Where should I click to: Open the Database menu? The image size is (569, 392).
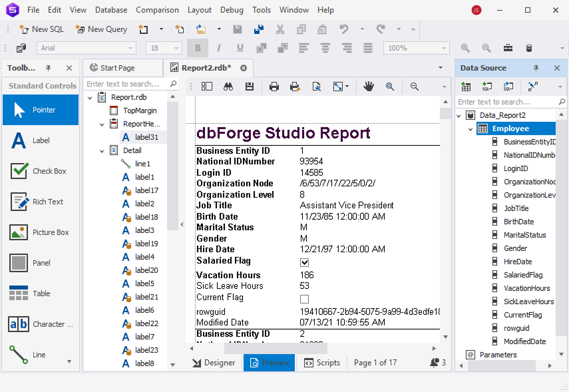coord(110,9)
